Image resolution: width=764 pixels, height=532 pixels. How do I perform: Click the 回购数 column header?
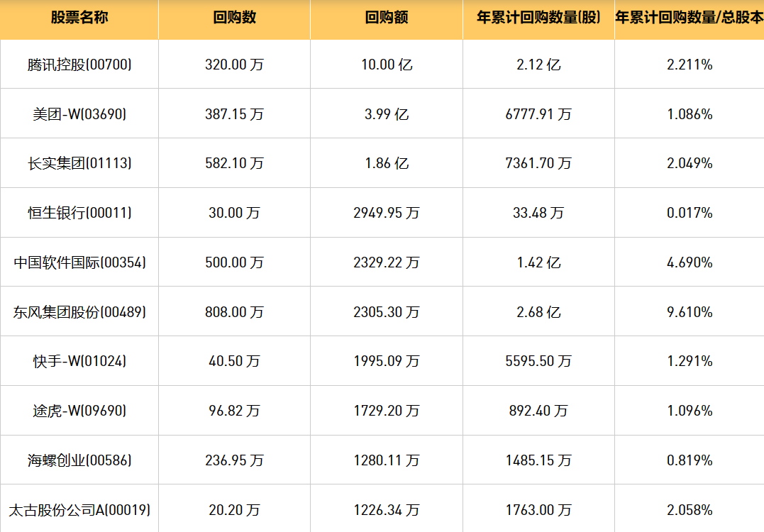[234, 18]
